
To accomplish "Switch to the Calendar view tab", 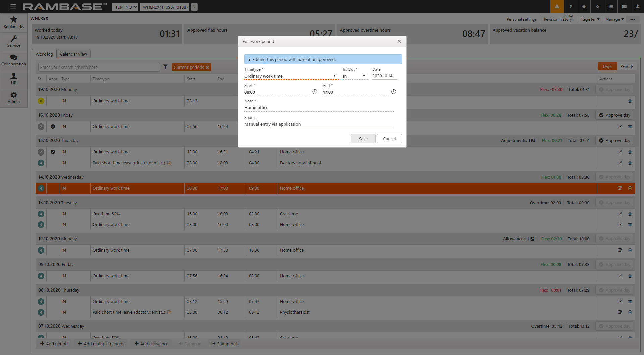I will (73, 54).
